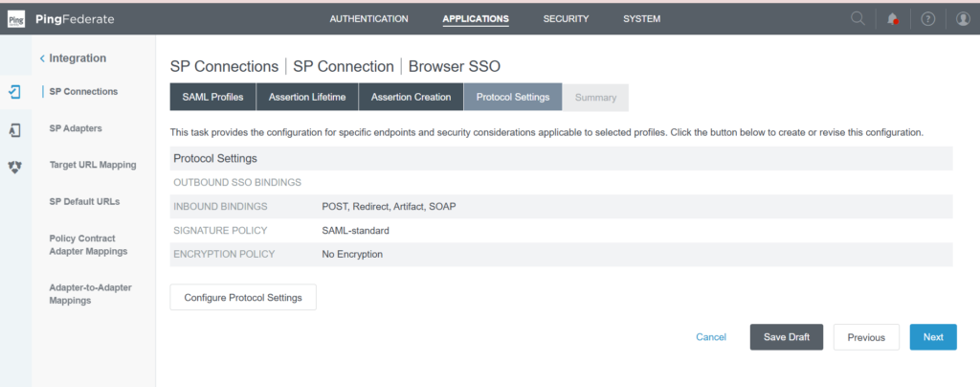
Task: Click the SIGNATURE POLICY label
Action: click(220, 231)
